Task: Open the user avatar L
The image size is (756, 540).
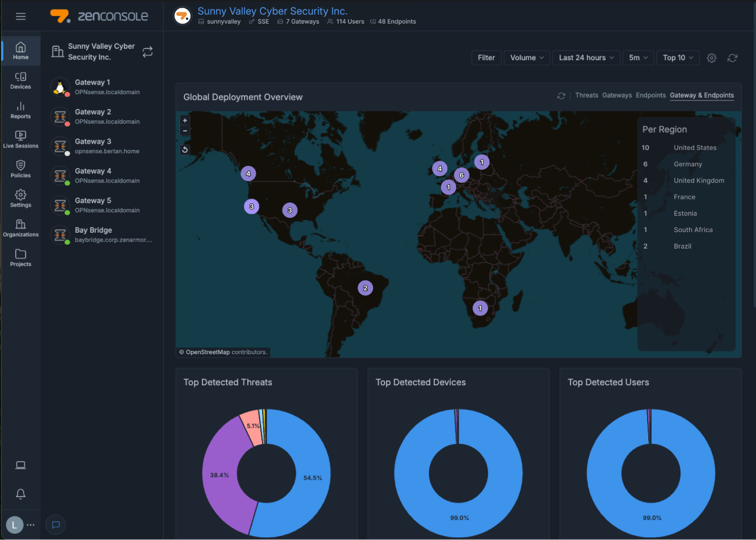Action: tap(15, 525)
